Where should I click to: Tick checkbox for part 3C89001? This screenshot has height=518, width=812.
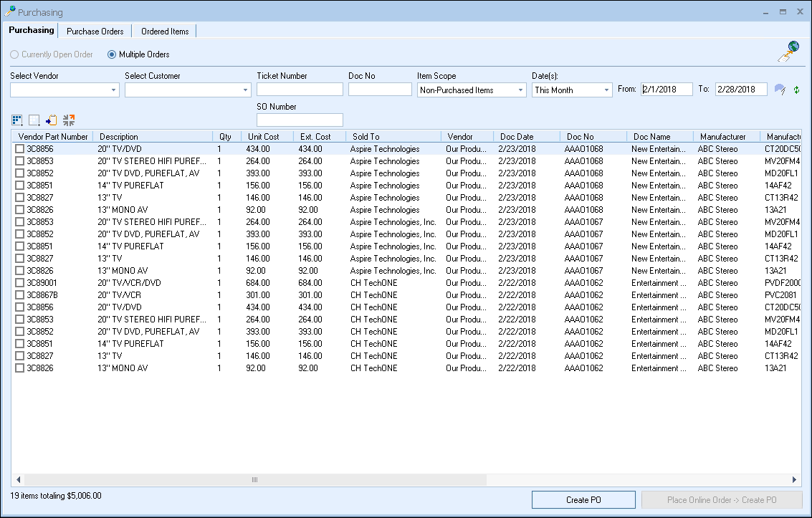(x=20, y=283)
